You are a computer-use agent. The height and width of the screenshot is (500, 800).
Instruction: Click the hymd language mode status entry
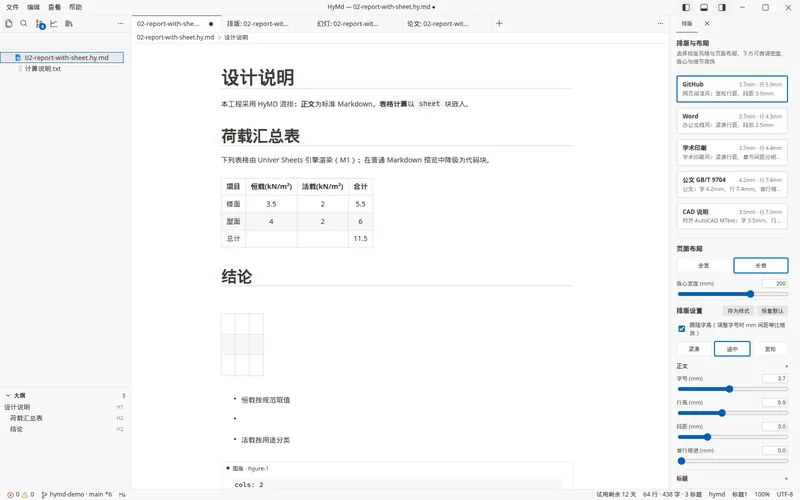(x=717, y=494)
